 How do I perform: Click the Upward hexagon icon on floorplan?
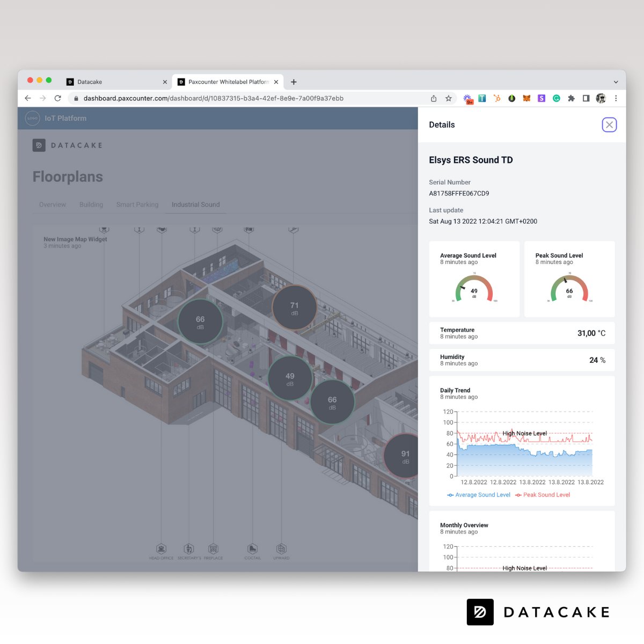tap(281, 548)
